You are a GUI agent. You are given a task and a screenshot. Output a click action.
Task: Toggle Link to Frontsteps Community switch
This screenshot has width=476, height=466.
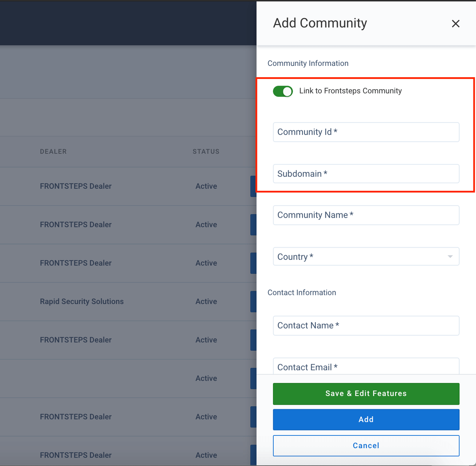[x=283, y=91]
